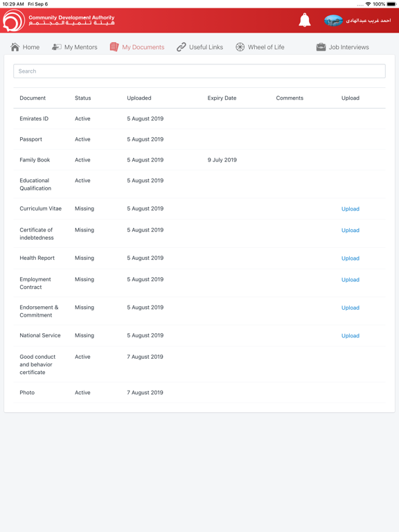Click the Arabic user name in header

(368, 21)
